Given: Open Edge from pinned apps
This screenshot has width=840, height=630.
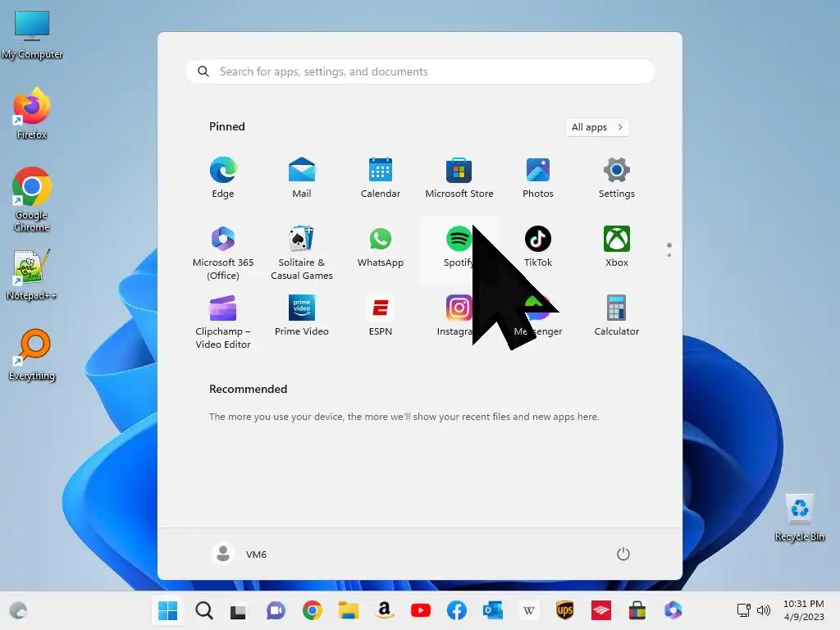Looking at the screenshot, I should click(x=223, y=178).
